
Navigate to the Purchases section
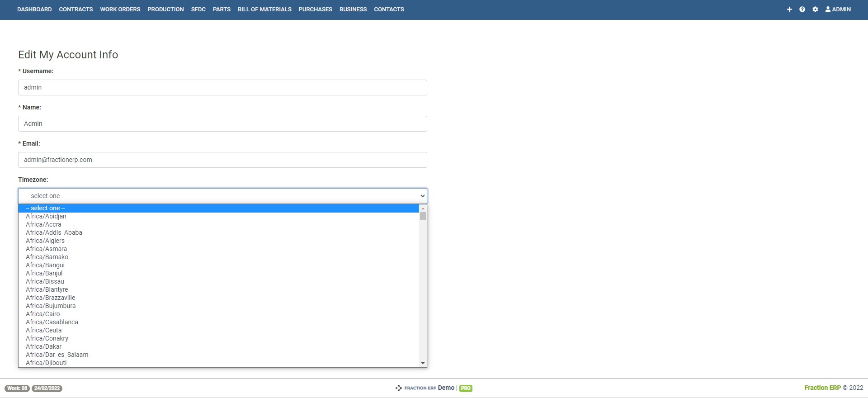(315, 9)
